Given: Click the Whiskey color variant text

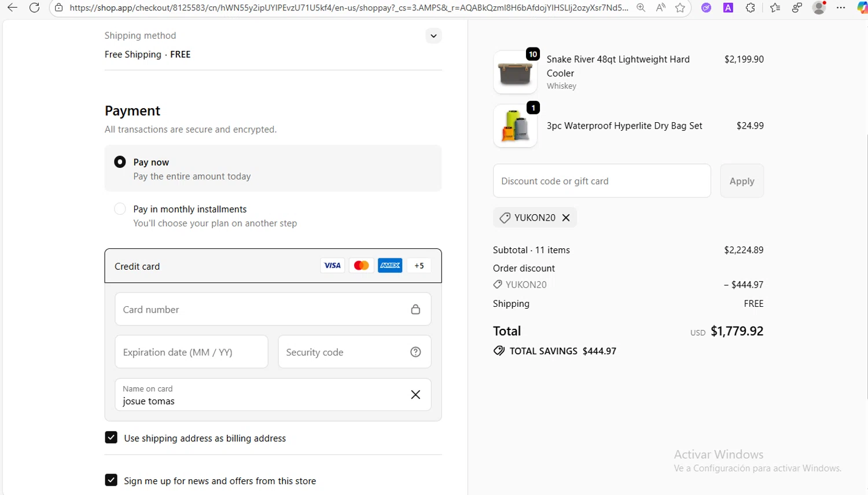Looking at the screenshot, I should coord(561,86).
